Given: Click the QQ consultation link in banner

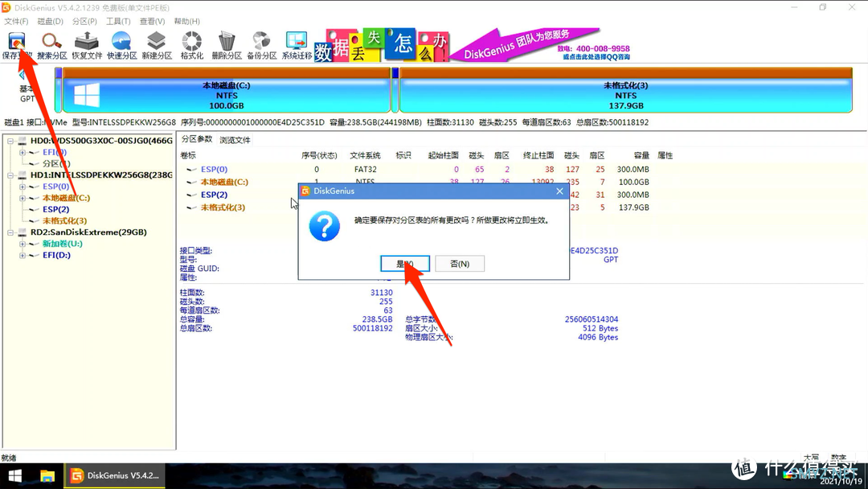Looking at the screenshot, I should (x=596, y=57).
